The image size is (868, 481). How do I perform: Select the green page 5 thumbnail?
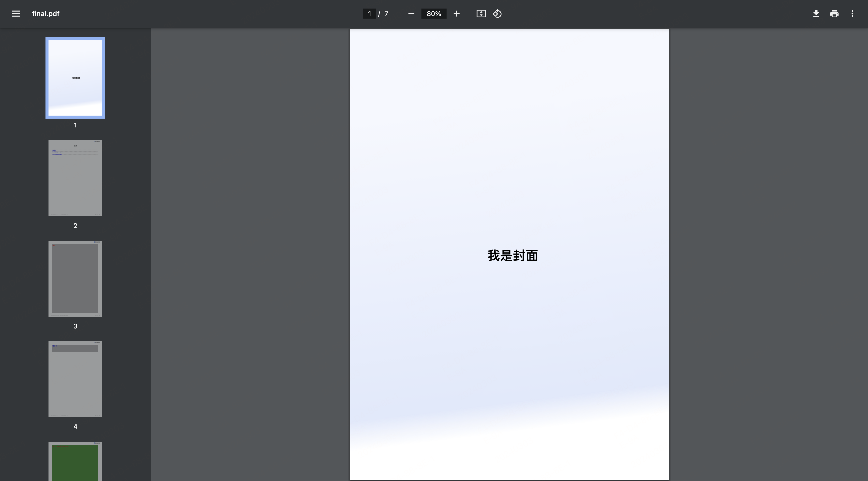(75, 462)
